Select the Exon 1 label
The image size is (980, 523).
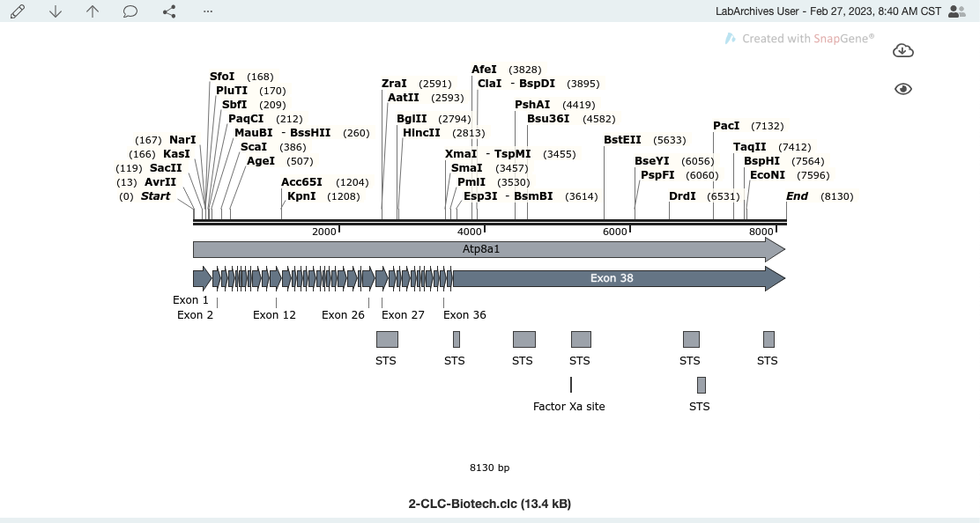(x=191, y=299)
